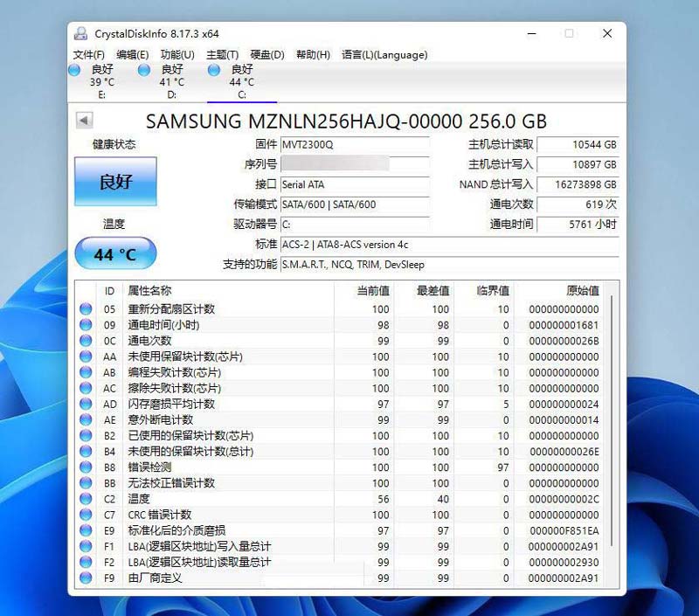Open the 文件(F) menu
Screen dimensions: 699x616
[89, 54]
